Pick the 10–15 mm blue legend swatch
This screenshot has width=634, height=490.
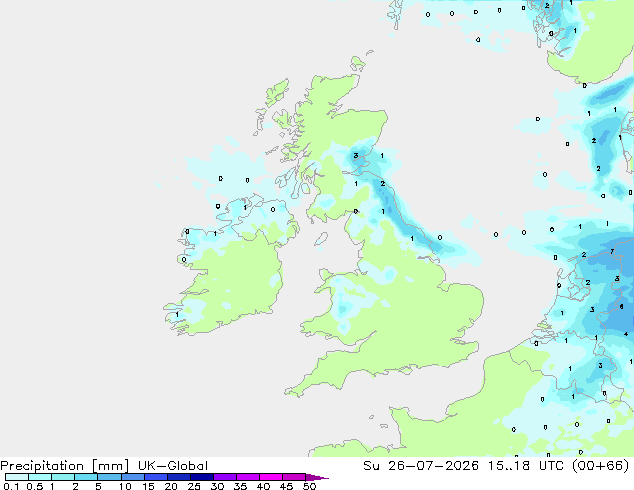[x=133, y=477]
